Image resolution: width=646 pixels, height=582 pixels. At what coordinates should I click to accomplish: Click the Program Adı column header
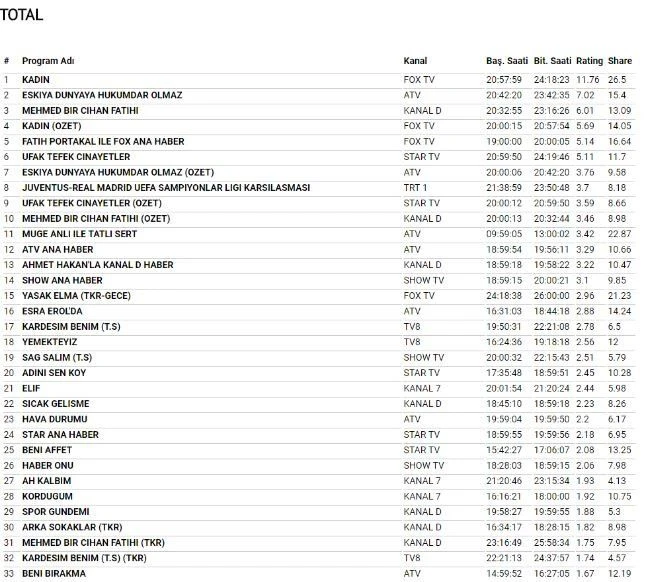[48, 61]
